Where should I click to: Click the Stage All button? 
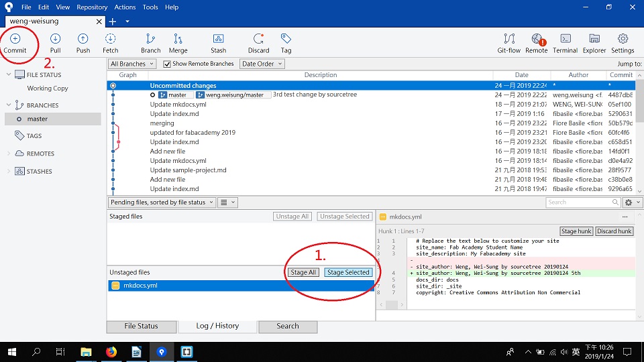coord(303,273)
